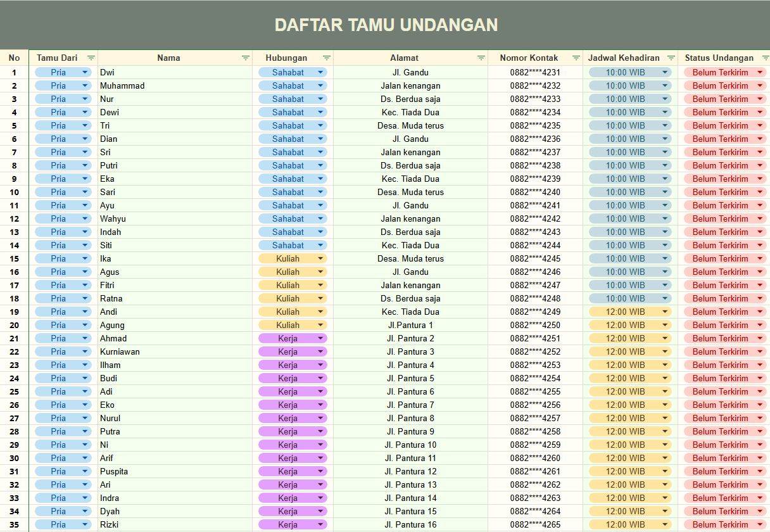The width and height of the screenshot is (770, 532).
Task: Open the 10:00 WIB dropdown in row 1
Action: tap(665, 72)
